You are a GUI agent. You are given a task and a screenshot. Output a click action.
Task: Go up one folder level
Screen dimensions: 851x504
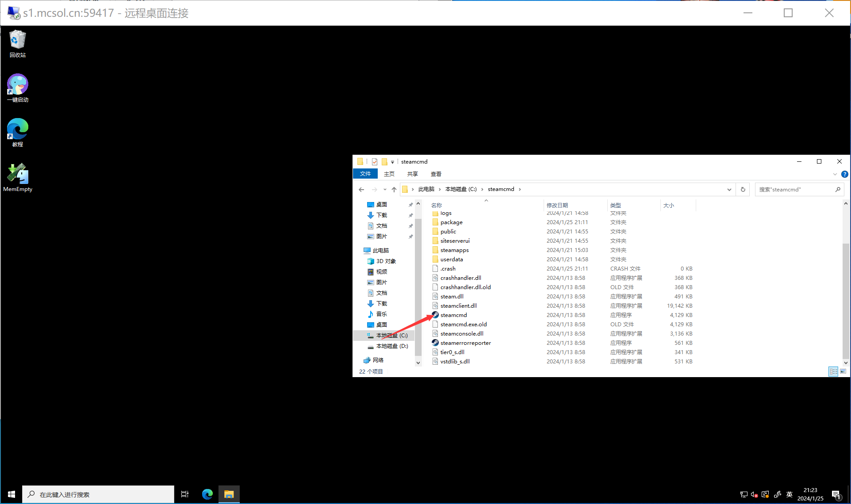tap(394, 190)
